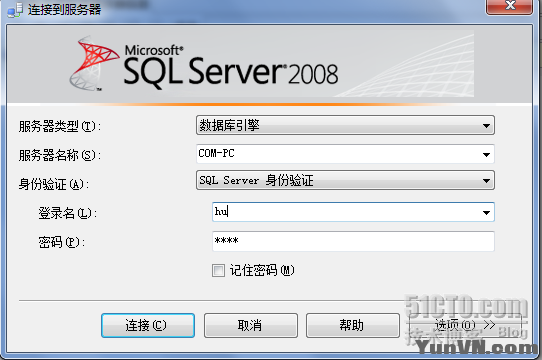Click the Cancel (取消) button
The height and width of the screenshot is (360, 542).
click(x=251, y=325)
